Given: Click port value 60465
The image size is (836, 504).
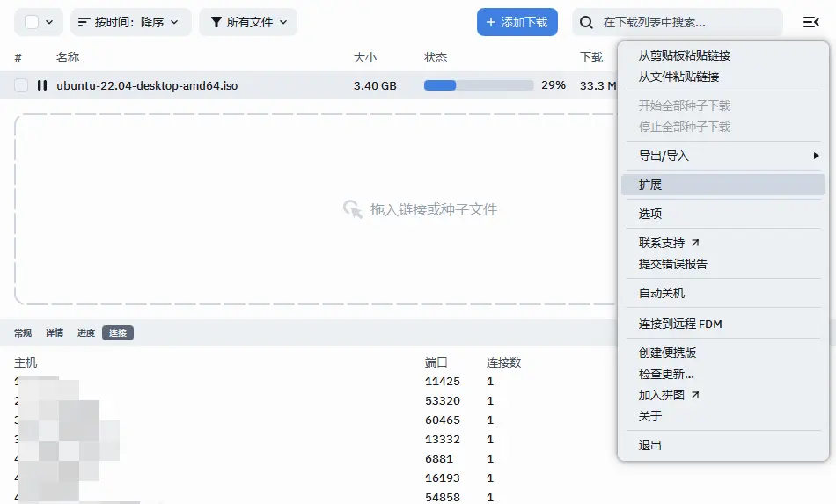Looking at the screenshot, I should pos(443,420).
